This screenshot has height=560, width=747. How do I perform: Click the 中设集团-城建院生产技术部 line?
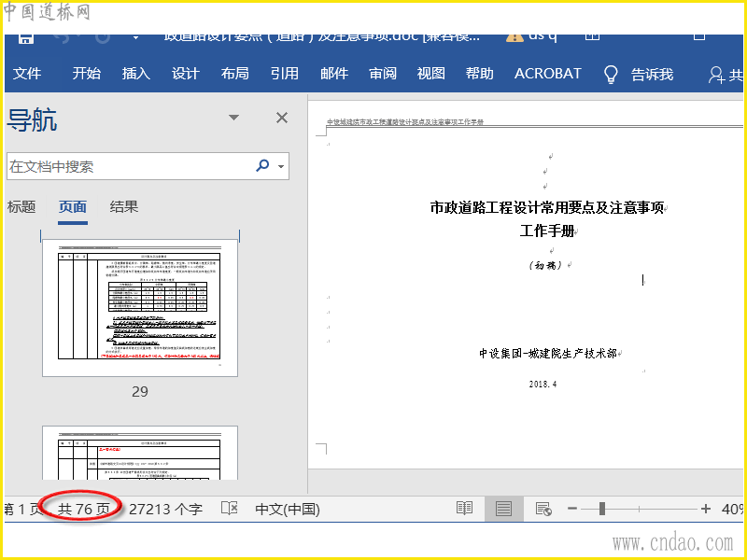[x=548, y=354]
